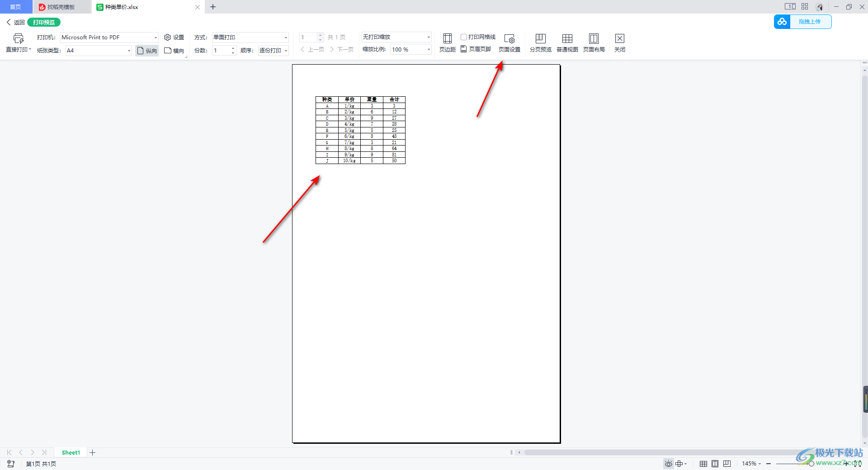The width and height of the screenshot is (868, 470).
Task: Close the 种类单价.xlsx tab
Action: coord(198,7)
